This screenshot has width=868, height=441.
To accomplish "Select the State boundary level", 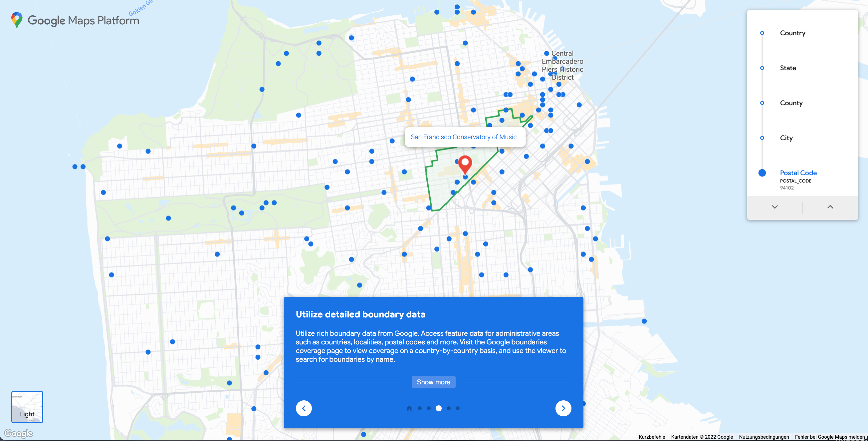I will (788, 68).
